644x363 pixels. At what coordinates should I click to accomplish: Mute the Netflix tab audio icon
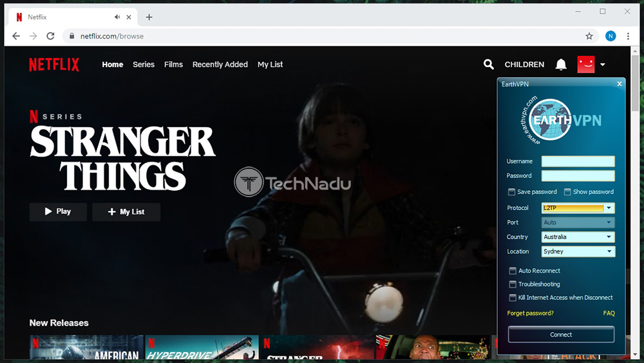117,17
